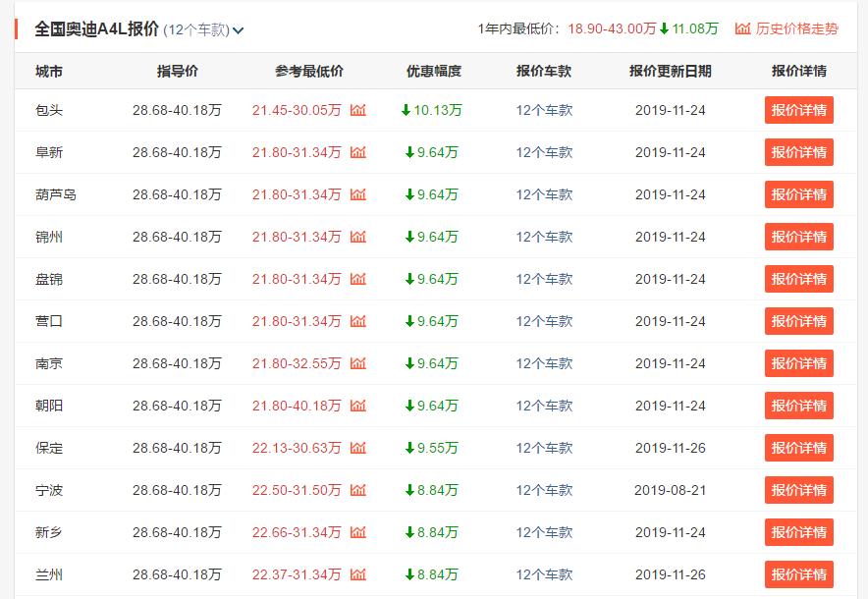Click the chart icon beside 盘锦 price
The height and width of the screenshot is (599, 868).
coord(358,278)
